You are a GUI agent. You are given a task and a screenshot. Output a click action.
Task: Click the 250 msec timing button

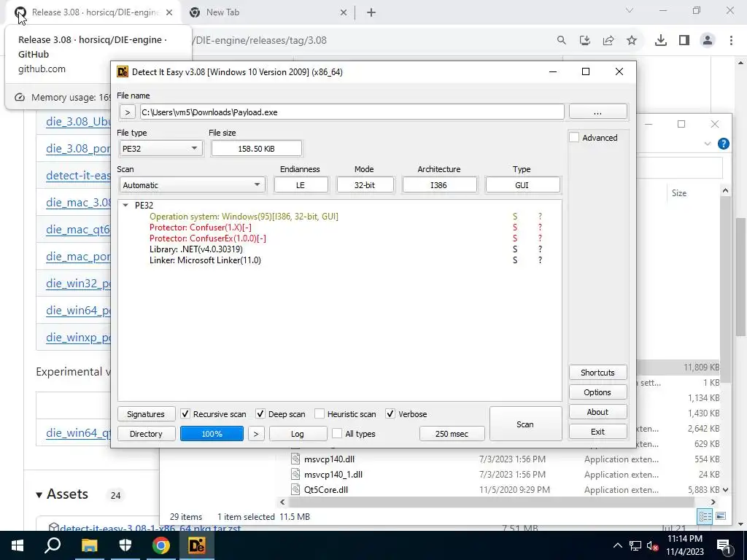coord(452,434)
